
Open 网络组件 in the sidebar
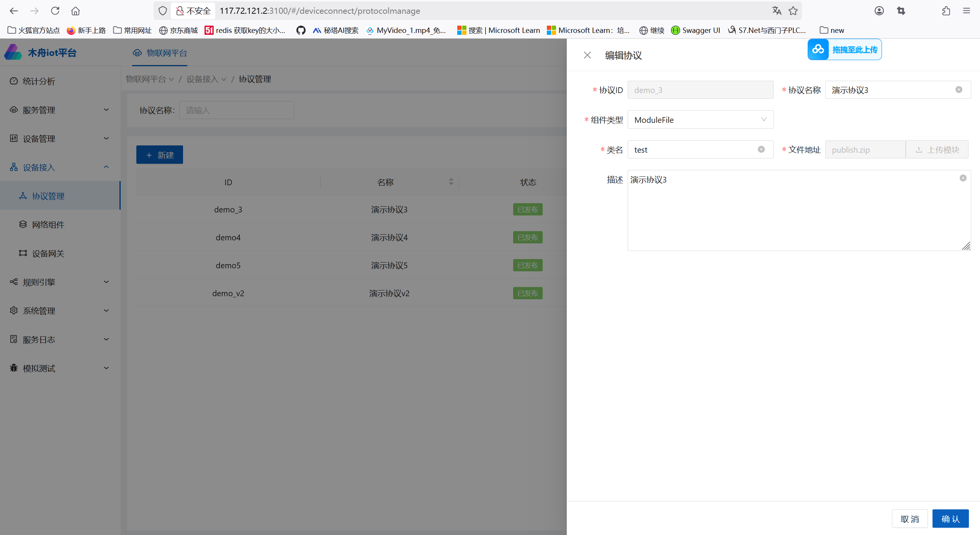(x=48, y=225)
